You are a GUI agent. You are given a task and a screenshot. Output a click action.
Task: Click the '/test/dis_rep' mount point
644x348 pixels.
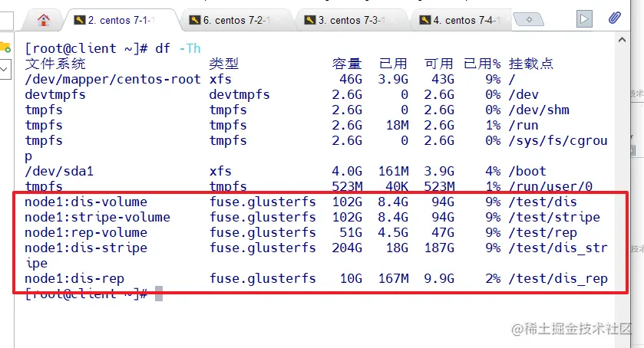coord(558,279)
